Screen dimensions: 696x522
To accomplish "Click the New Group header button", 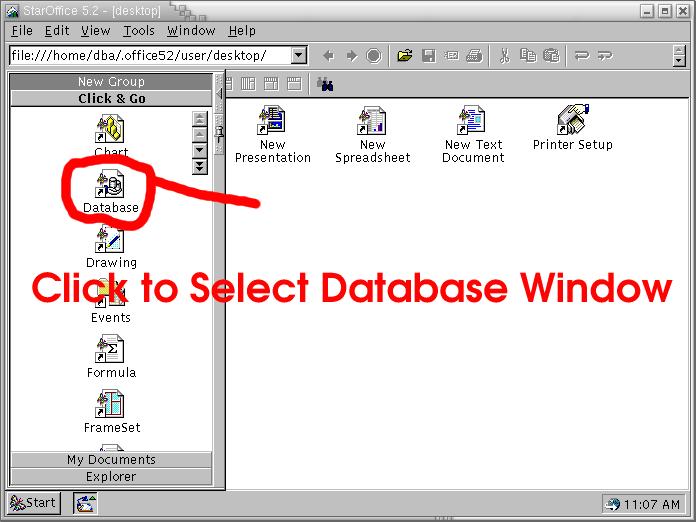I will click(111, 82).
